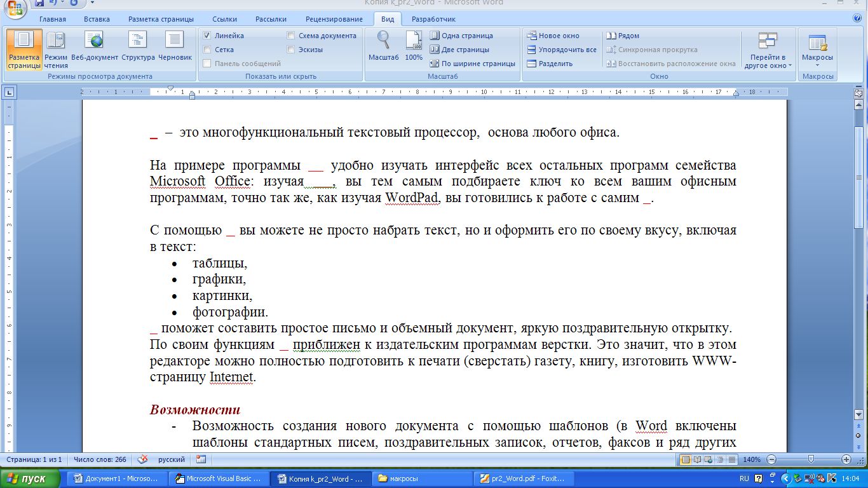Select Print Layout view in status bar
The image size is (868, 488).
click(x=686, y=459)
